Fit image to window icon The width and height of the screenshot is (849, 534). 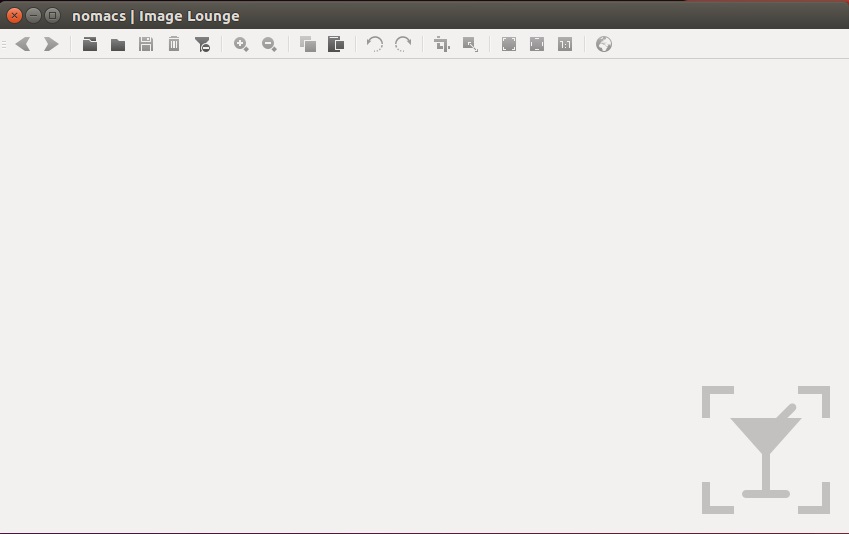[537, 44]
